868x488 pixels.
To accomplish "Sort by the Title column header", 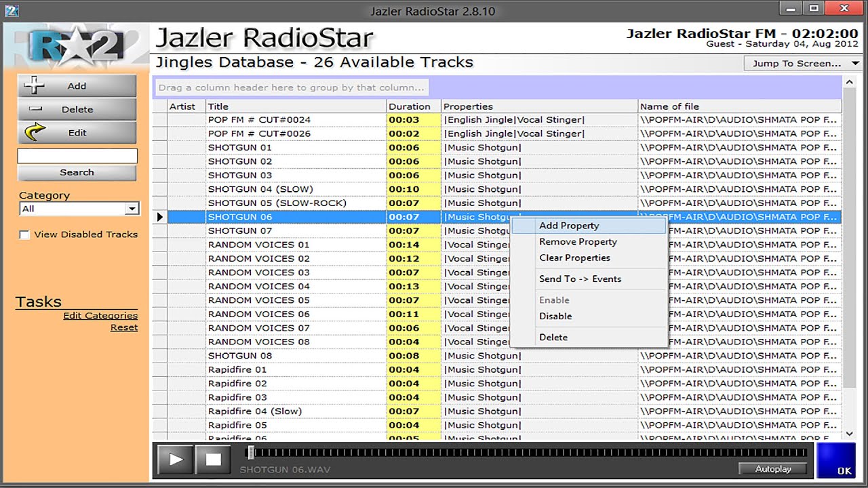I will pyautogui.click(x=296, y=106).
